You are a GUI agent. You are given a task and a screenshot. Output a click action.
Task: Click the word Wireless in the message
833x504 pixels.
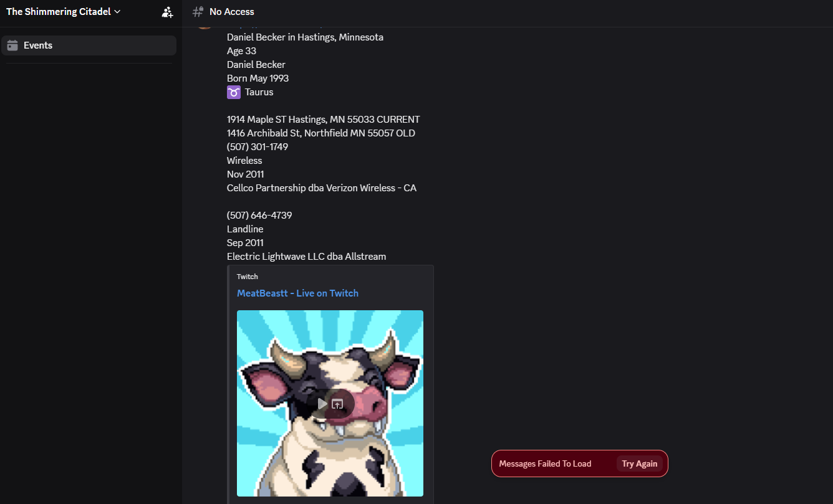click(x=244, y=161)
